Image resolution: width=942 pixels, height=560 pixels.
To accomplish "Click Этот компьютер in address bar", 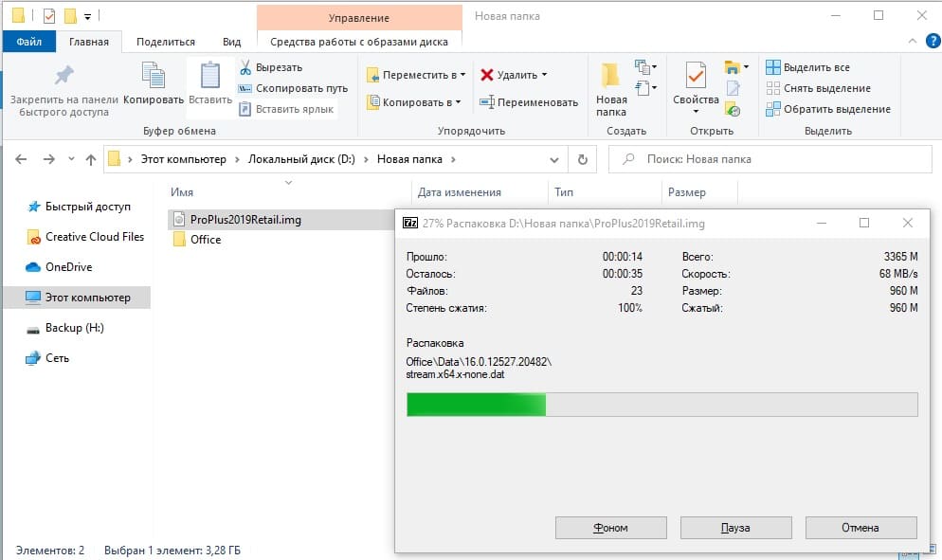I will tap(183, 159).
